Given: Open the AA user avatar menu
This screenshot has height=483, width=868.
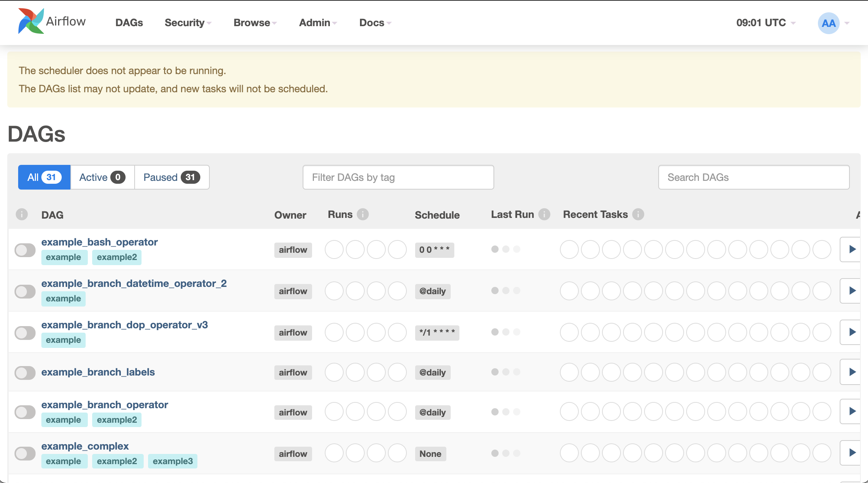Looking at the screenshot, I should pyautogui.click(x=828, y=23).
